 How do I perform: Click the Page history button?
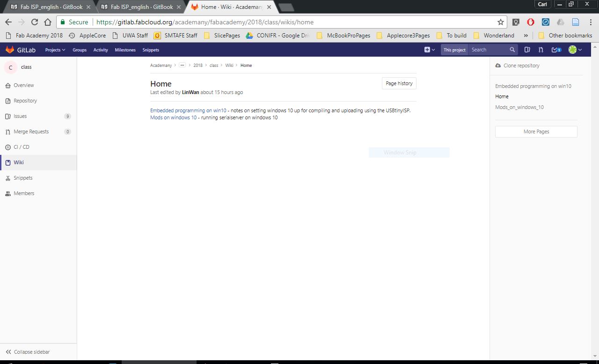coord(399,83)
